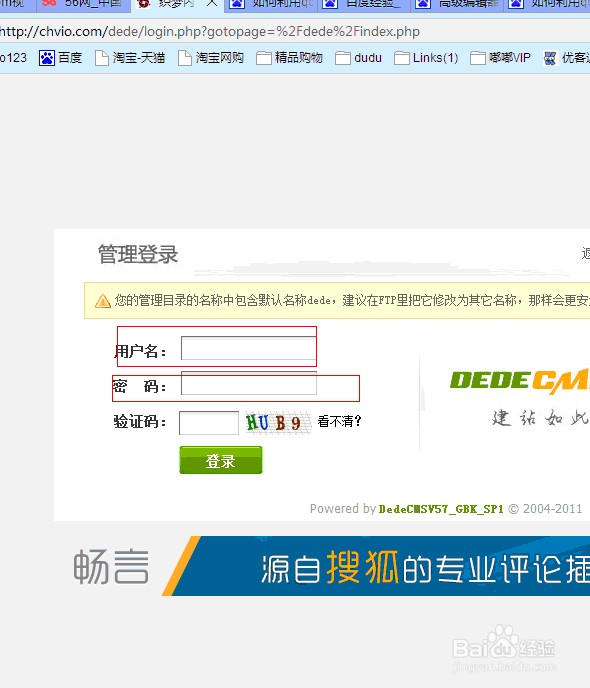Click the 淘宝网购 page icon
The width and height of the screenshot is (590, 688).
coord(185,58)
